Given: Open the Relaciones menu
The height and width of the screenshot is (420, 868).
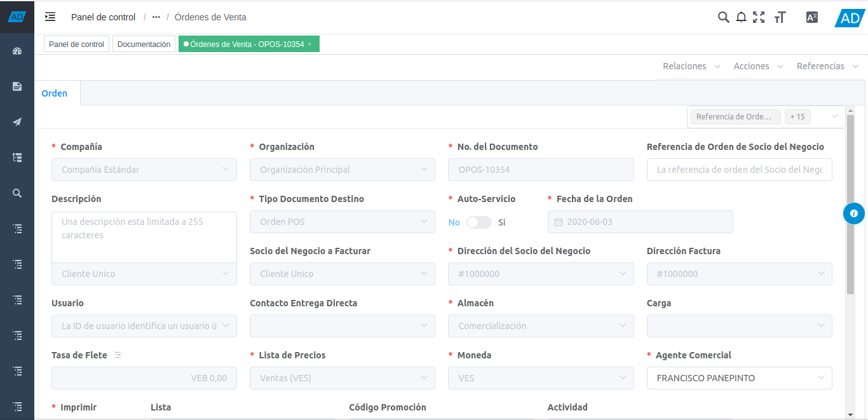Looking at the screenshot, I should (690, 66).
